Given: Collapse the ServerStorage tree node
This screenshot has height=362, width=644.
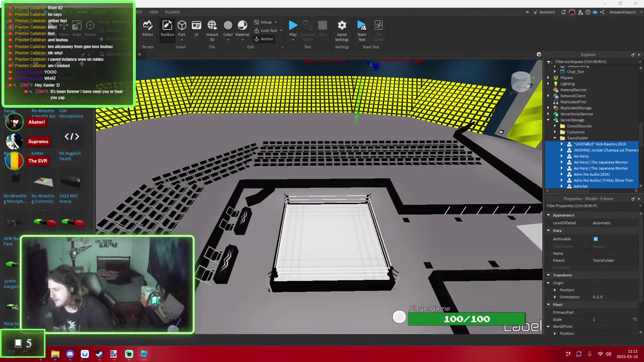Looking at the screenshot, I should 549,120.
